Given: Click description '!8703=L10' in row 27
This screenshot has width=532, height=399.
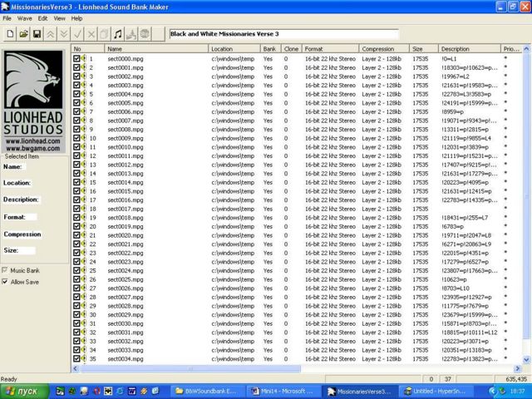Looking at the screenshot, I should (x=456, y=288).
